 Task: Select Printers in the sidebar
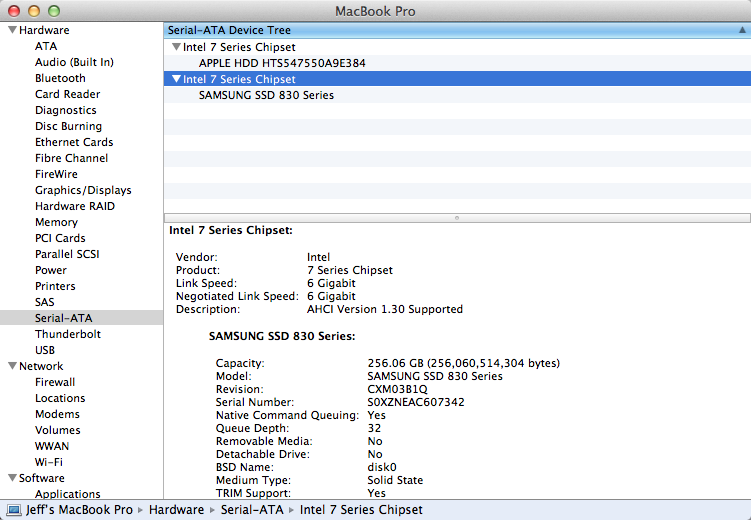pos(55,286)
